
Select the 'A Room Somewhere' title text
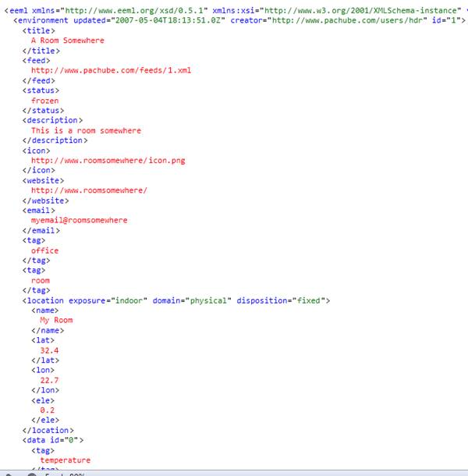pyautogui.click(x=67, y=41)
